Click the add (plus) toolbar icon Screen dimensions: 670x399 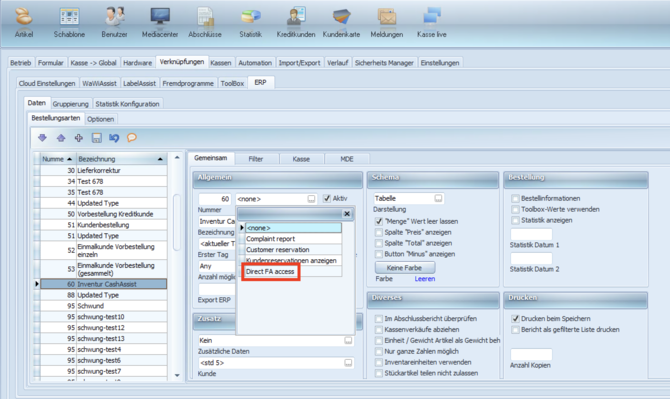(79, 138)
